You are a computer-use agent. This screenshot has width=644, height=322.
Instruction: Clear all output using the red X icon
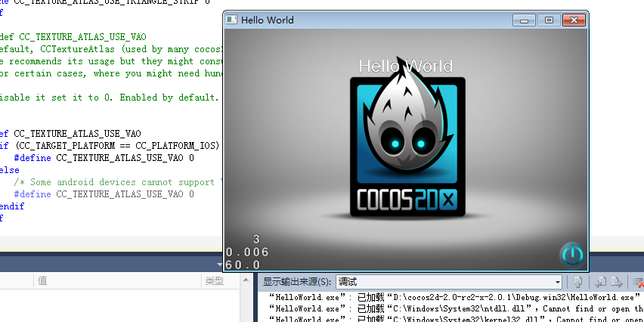(x=638, y=282)
